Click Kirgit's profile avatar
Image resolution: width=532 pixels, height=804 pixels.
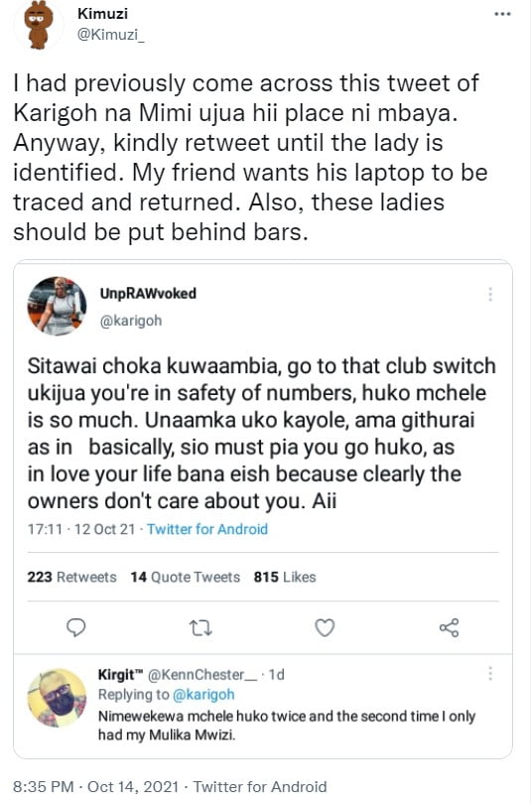pyautogui.click(x=57, y=698)
